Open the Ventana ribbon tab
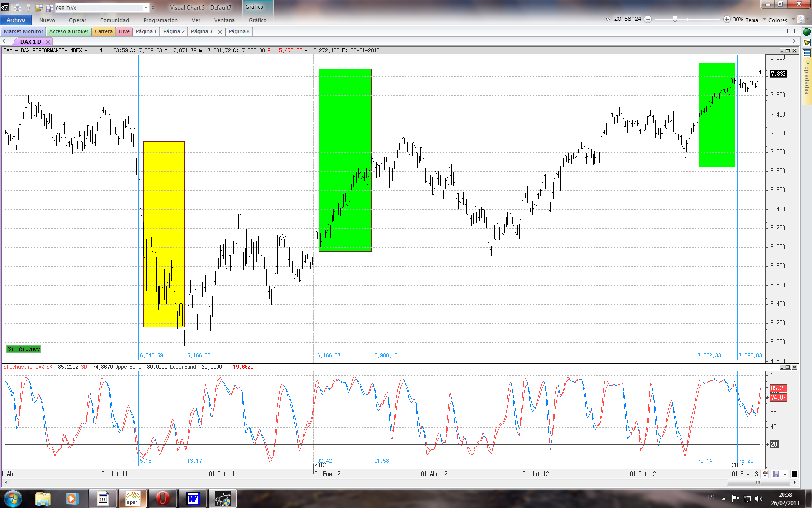 tap(224, 20)
